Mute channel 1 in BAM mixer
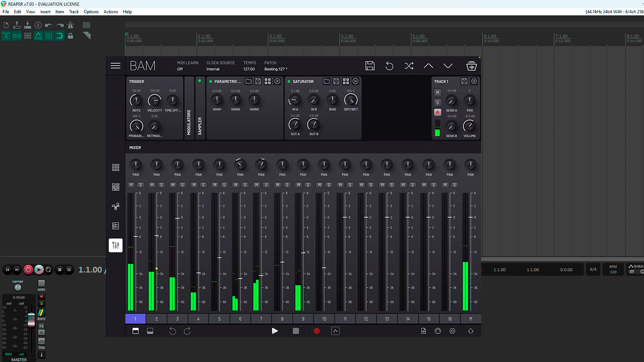The width and height of the screenshot is (644, 362). coord(131,185)
